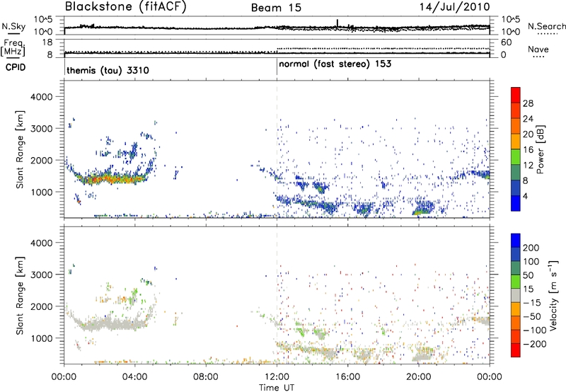Click the "Power [dB]" colorbar title

pyautogui.click(x=541, y=149)
